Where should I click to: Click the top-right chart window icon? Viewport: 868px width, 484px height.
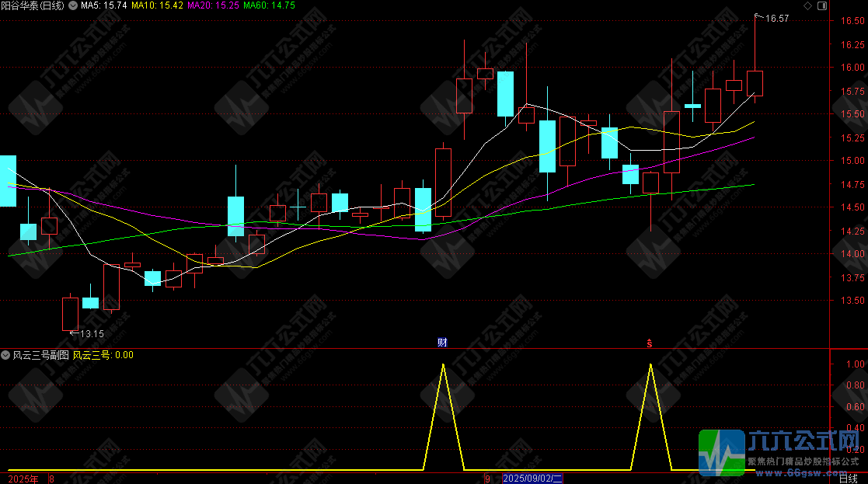[821, 5]
